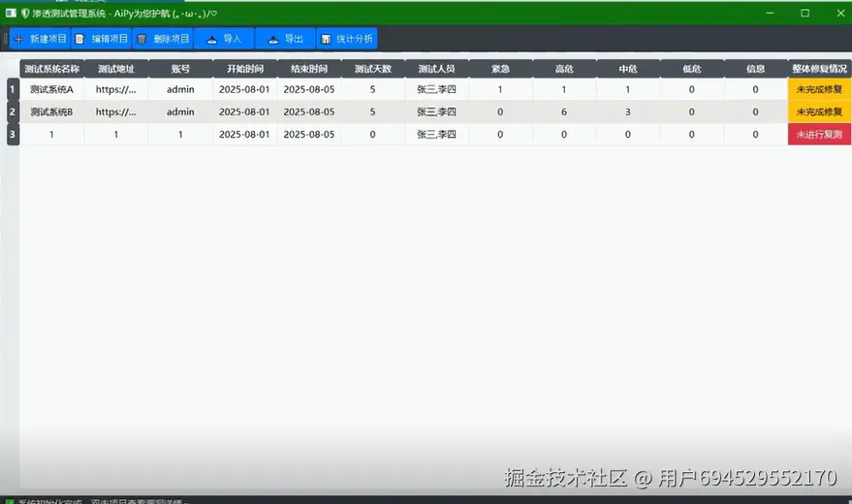
Task: Select the 测试系统B name cell
Action: coord(51,111)
